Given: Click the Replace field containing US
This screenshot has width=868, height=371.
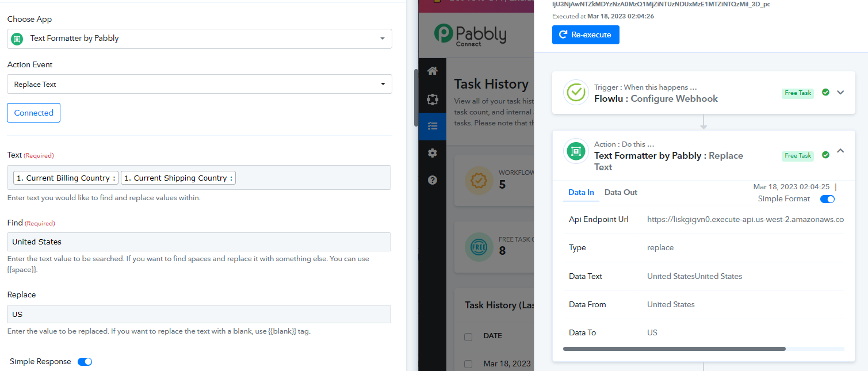Looking at the screenshot, I should coord(199,315).
